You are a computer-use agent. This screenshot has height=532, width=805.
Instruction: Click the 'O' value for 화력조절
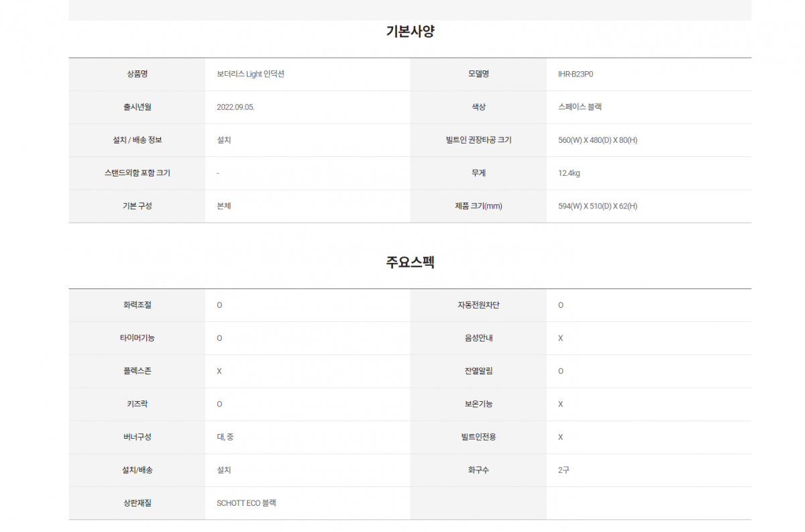coord(219,305)
